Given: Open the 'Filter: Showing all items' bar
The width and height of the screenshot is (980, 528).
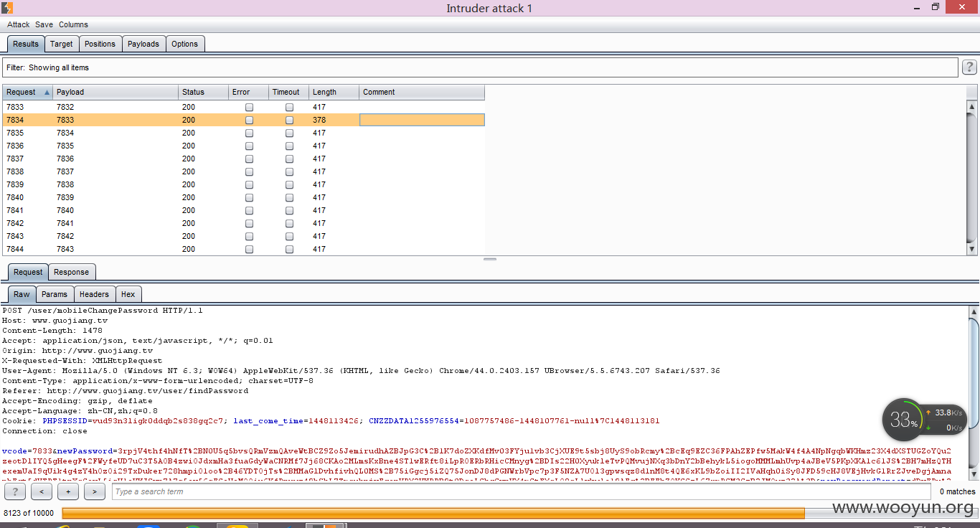Looking at the screenshot, I should [480, 67].
